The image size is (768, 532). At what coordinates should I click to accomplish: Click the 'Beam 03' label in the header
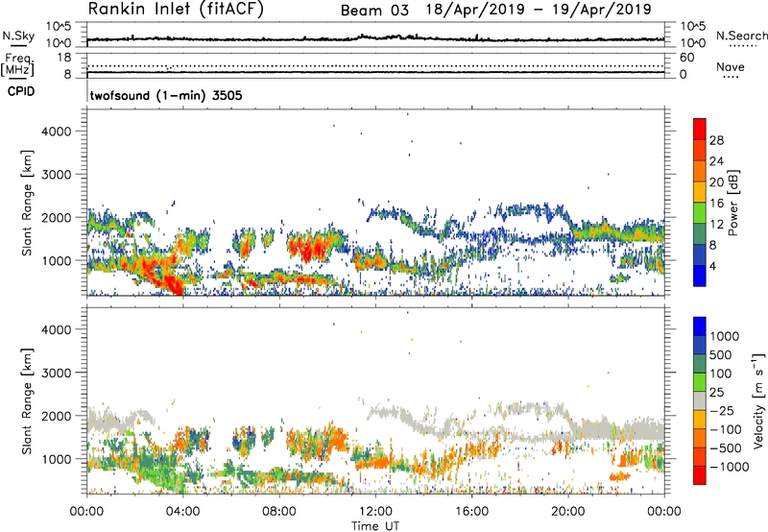tap(374, 11)
